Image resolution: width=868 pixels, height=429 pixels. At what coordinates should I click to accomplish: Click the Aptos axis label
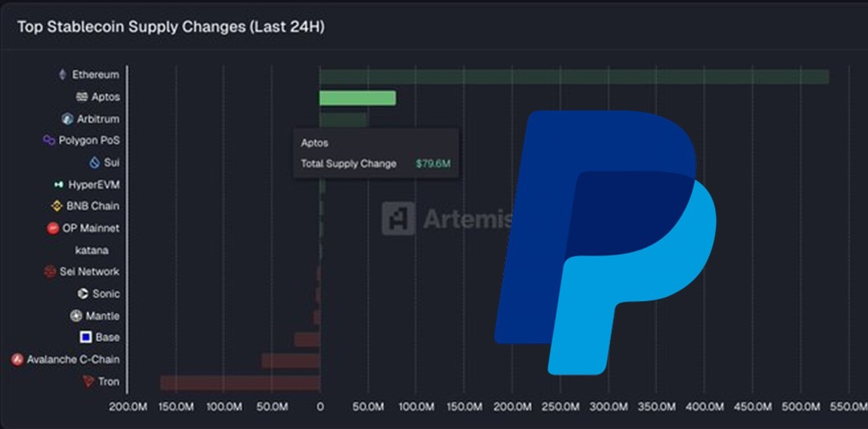[x=106, y=97]
